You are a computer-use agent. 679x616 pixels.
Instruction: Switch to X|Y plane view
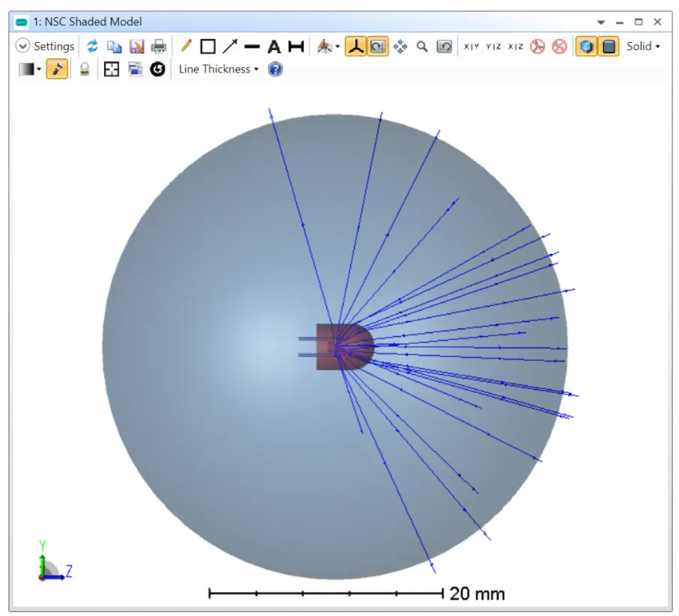point(471,46)
